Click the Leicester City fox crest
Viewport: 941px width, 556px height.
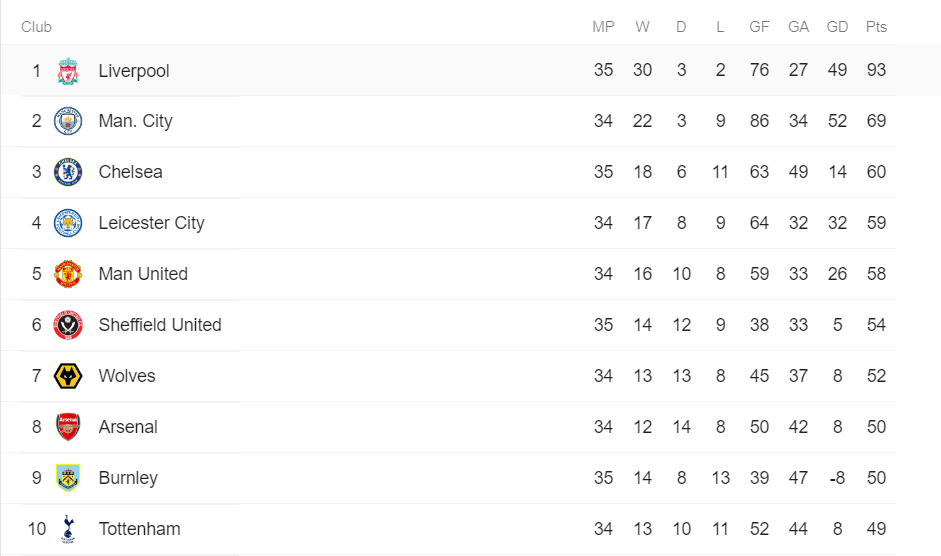[x=68, y=223]
